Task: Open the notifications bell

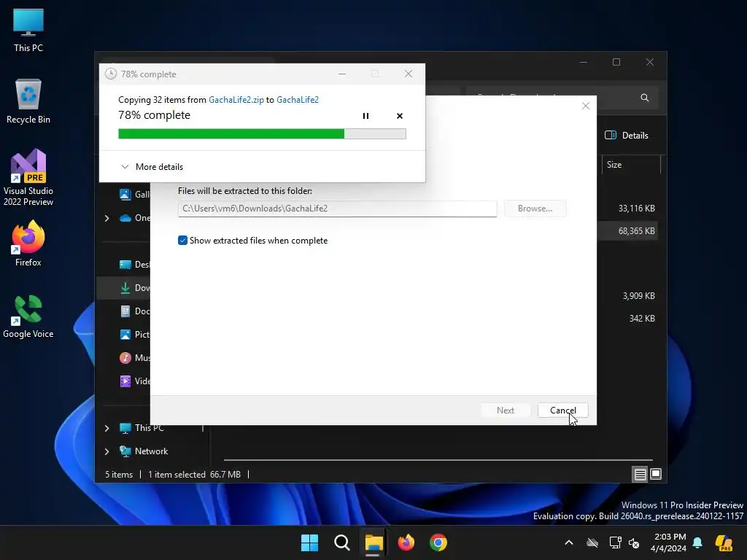Action: point(697,542)
